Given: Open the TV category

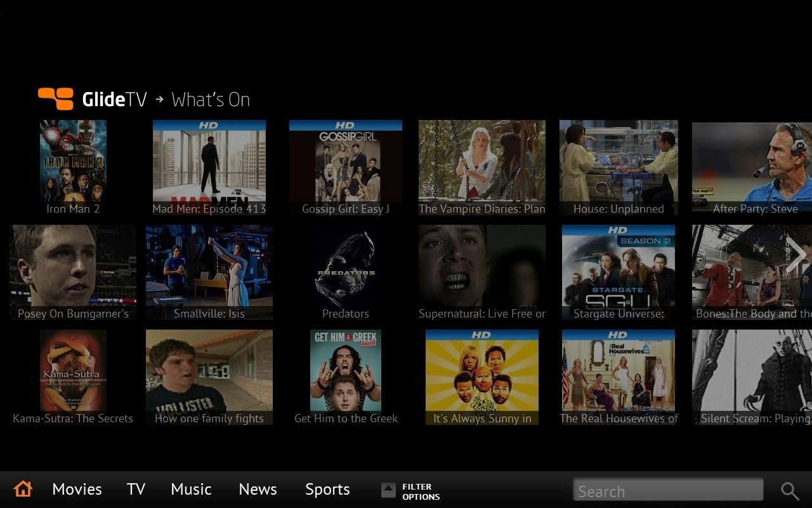Looking at the screenshot, I should pos(136,490).
